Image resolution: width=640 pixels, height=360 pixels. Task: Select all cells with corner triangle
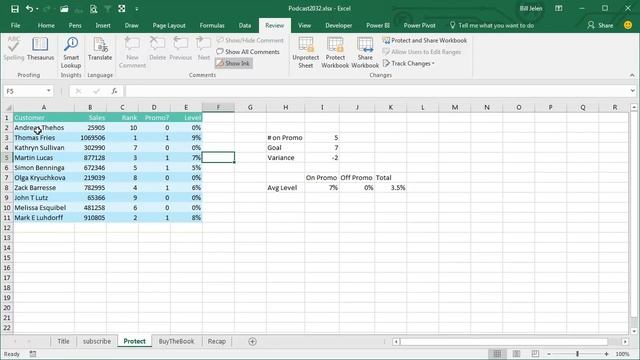[x=7, y=107]
